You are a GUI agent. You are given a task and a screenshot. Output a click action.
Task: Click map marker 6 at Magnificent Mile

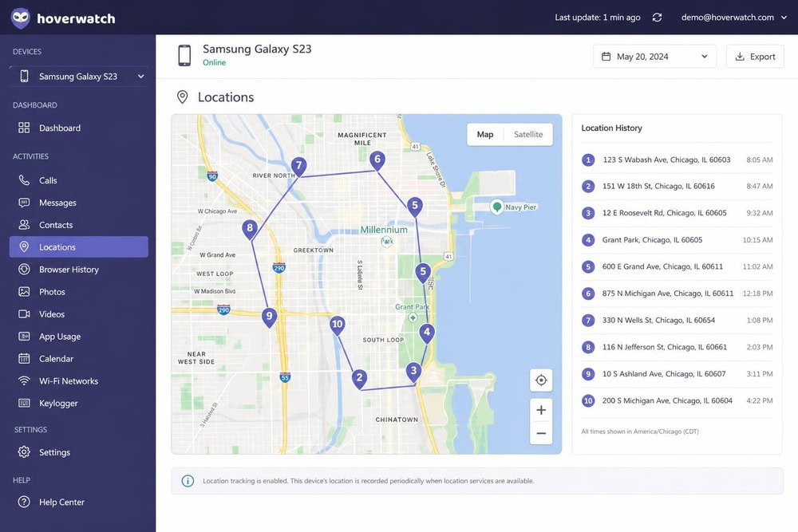tap(377, 160)
